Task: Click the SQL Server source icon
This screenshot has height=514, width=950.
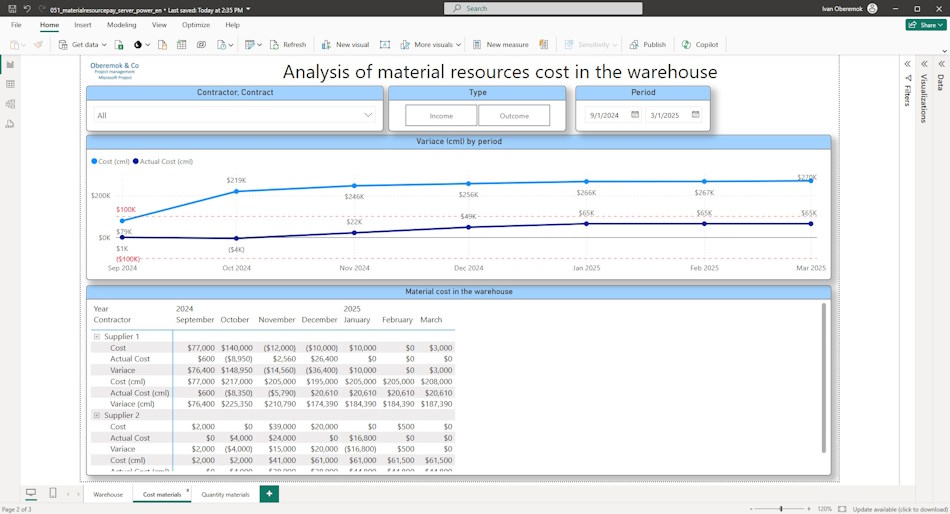Action: click(x=162, y=45)
